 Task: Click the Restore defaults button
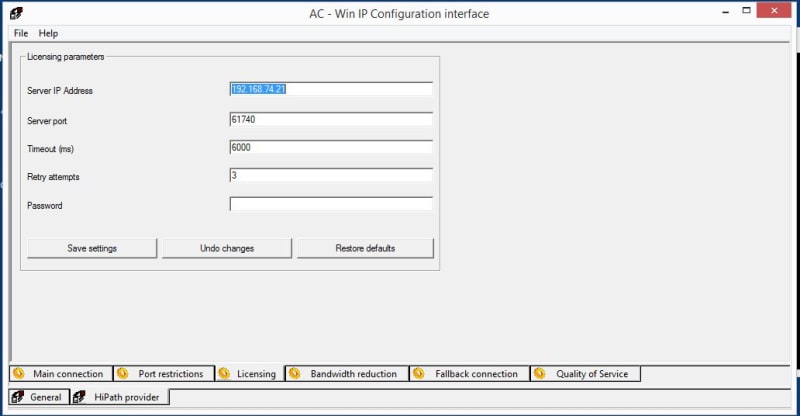point(365,248)
